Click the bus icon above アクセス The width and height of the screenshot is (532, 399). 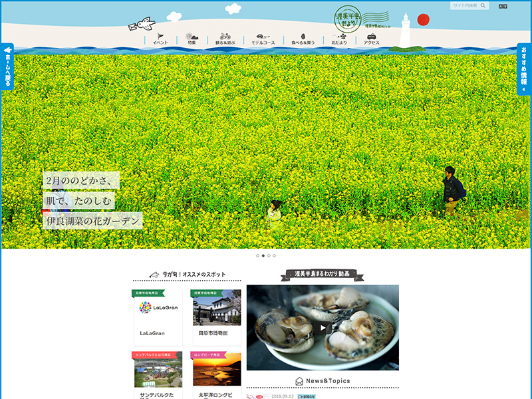pos(372,37)
